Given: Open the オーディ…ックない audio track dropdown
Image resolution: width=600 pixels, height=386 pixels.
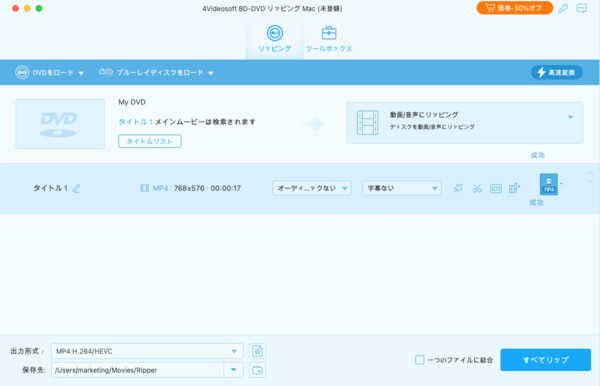Looking at the screenshot, I should point(312,188).
